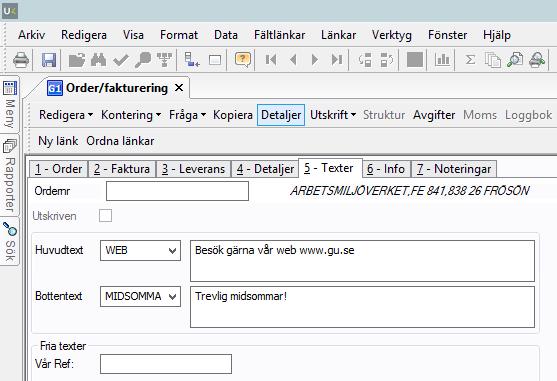Switch to the 7 - Noteringar tab
This screenshot has width=557, height=381.
[x=454, y=169]
